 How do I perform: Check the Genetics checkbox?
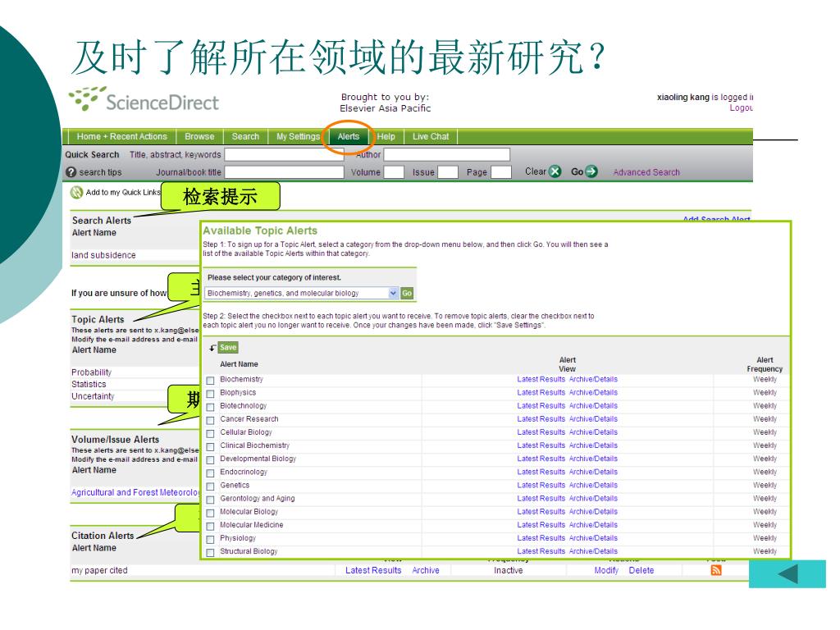point(211,486)
